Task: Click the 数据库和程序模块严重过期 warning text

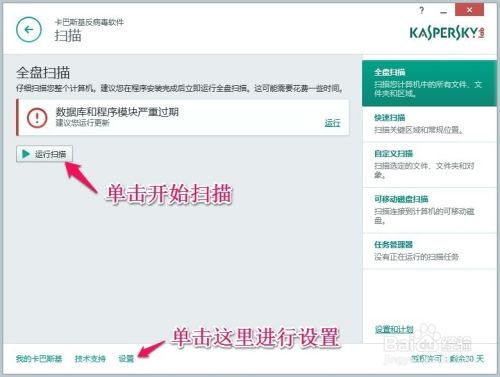Action: [x=117, y=112]
